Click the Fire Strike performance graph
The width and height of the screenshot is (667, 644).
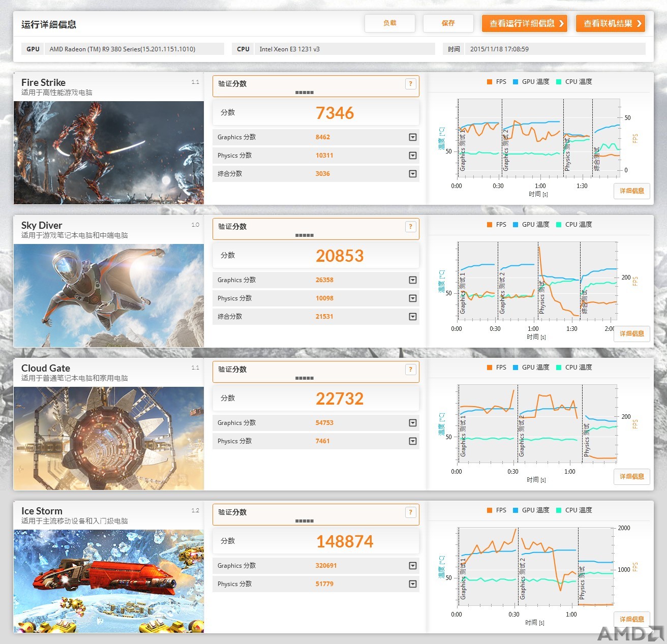click(x=538, y=138)
